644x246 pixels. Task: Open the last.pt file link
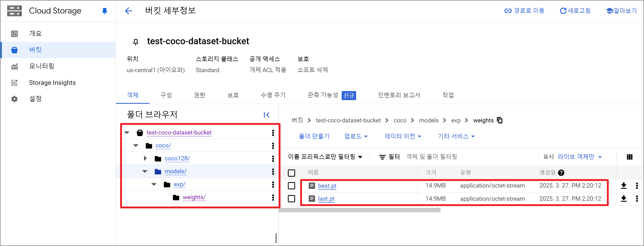pyautogui.click(x=326, y=199)
